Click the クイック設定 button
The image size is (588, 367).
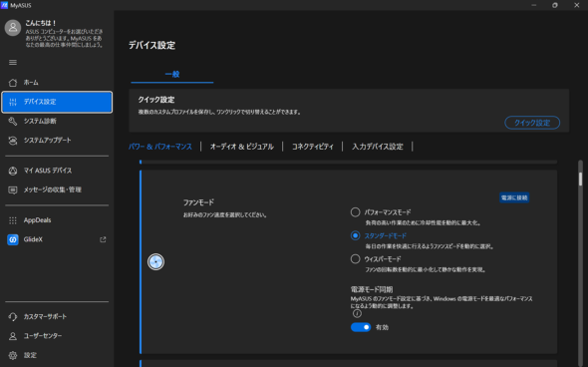click(x=532, y=123)
